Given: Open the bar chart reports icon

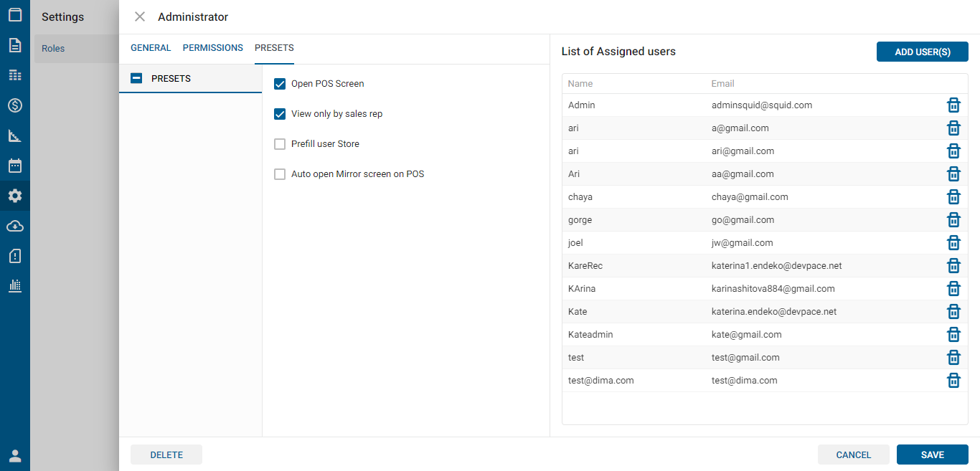Looking at the screenshot, I should 14,285.
